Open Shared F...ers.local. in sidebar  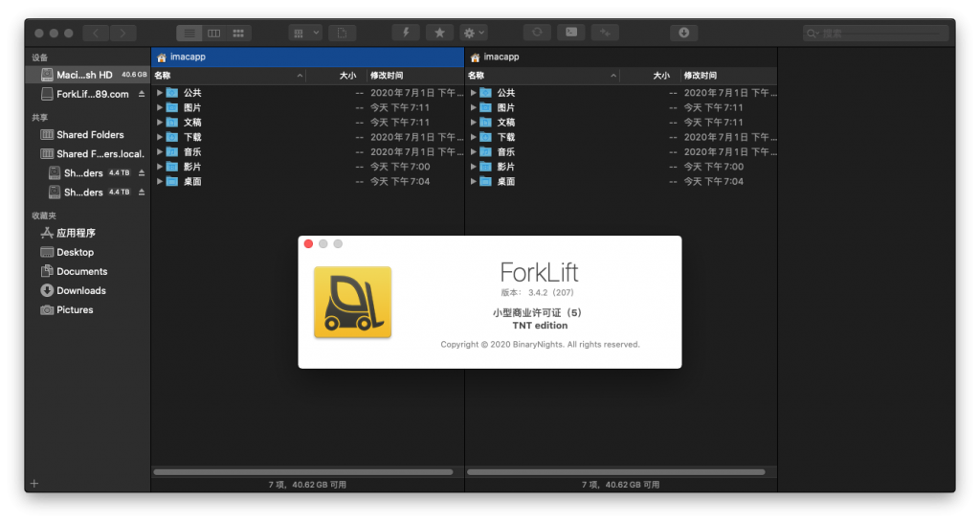(x=87, y=154)
